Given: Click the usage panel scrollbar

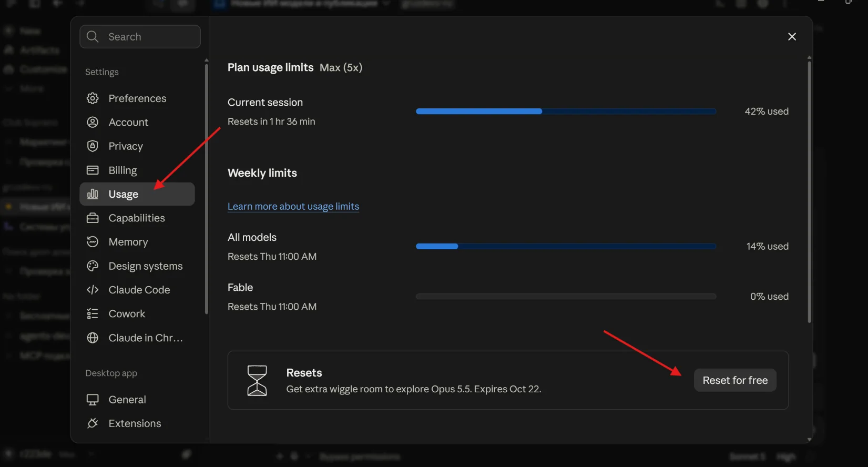Looking at the screenshot, I should (809, 192).
